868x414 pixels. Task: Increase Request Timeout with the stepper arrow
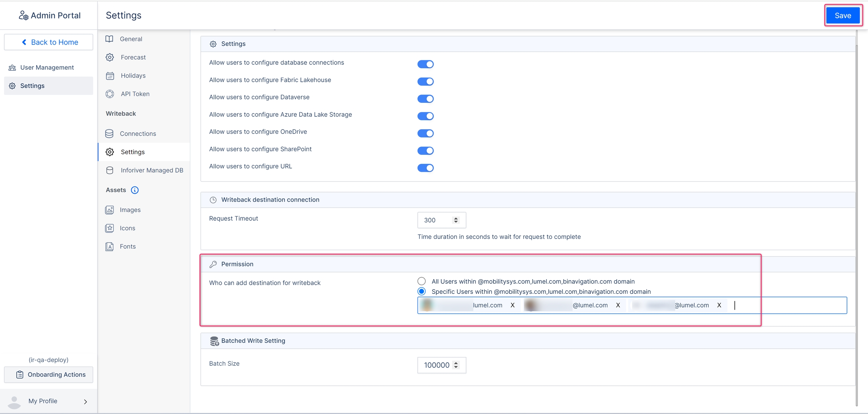[456, 218]
